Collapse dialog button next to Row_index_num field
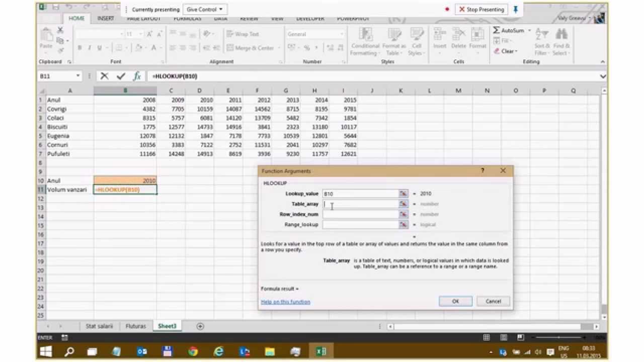The image size is (644, 362). click(403, 214)
